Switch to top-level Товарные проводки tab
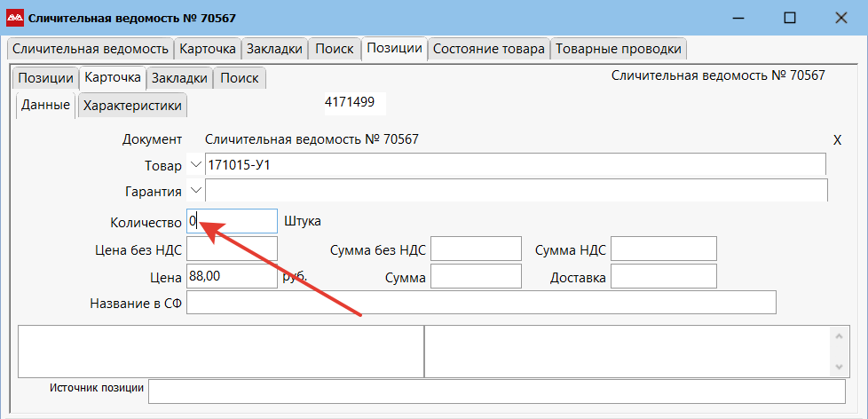 point(619,49)
